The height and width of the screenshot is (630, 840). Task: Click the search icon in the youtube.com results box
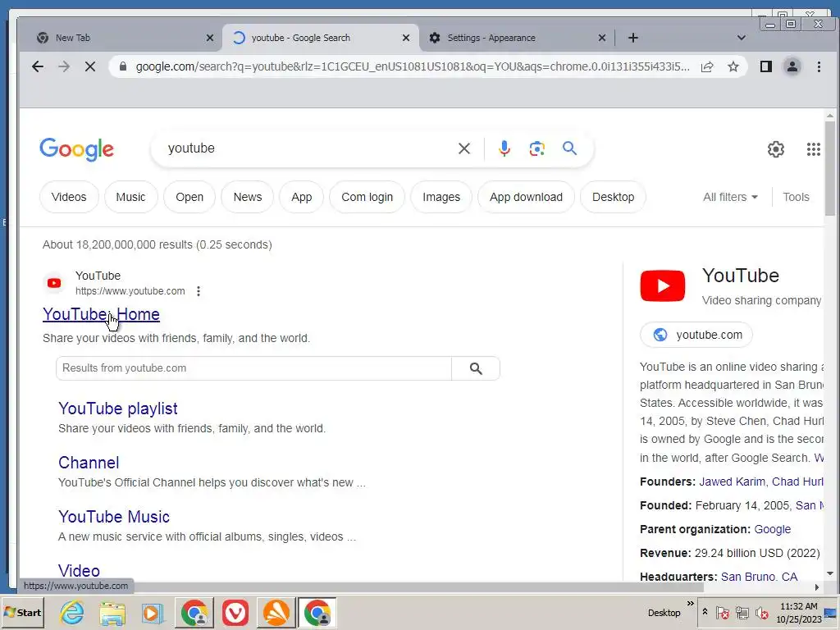(476, 368)
